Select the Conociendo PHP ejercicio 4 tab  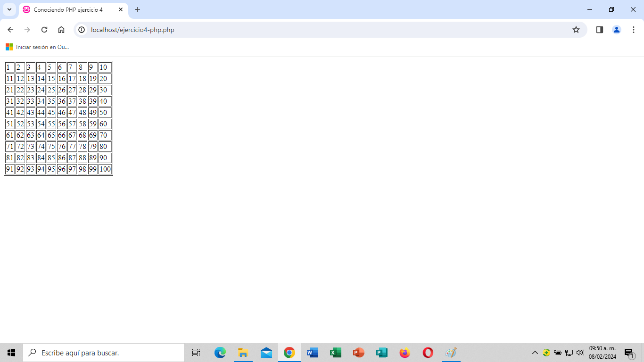pyautogui.click(x=68, y=9)
